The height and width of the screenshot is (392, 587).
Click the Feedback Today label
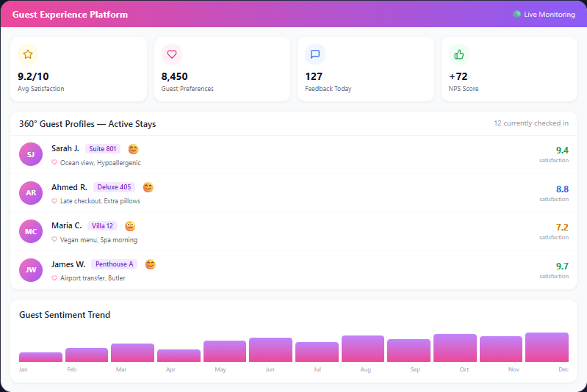pos(328,89)
